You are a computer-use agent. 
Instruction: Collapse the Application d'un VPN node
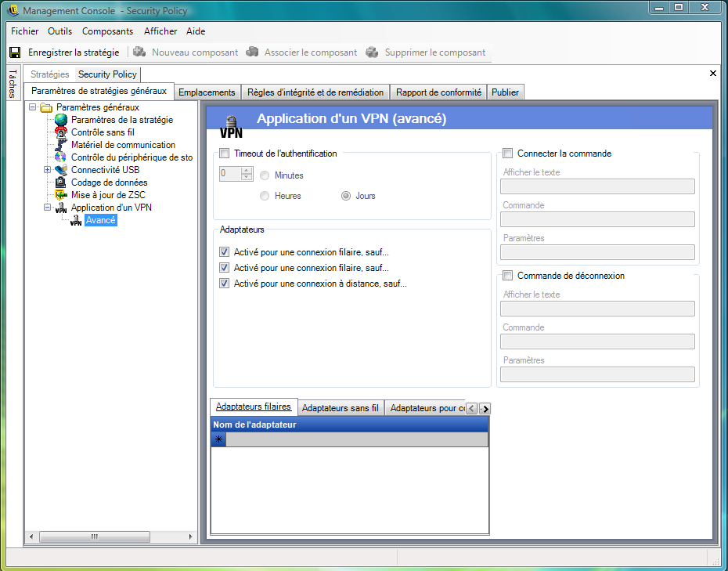click(48, 208)
